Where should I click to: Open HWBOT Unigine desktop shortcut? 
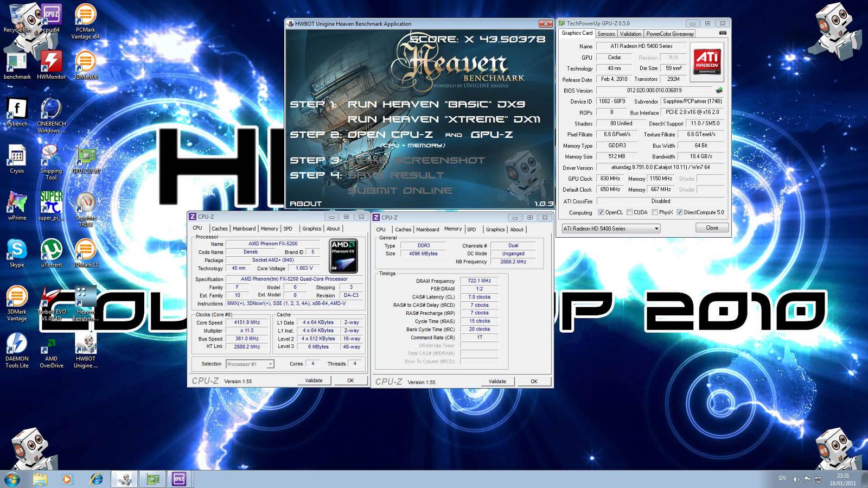click(x=85, y=351)
